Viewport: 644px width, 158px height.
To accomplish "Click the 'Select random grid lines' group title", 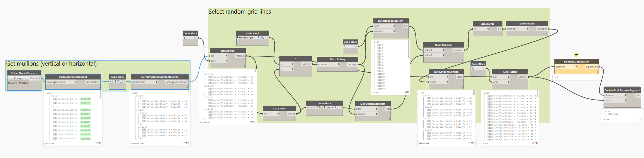I will [240, 12].
